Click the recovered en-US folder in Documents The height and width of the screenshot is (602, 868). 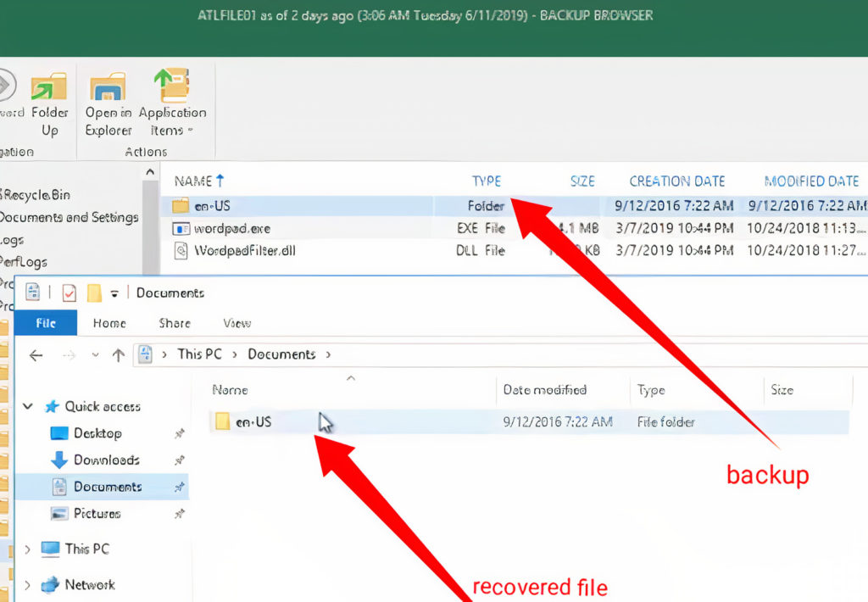(245, 421)
